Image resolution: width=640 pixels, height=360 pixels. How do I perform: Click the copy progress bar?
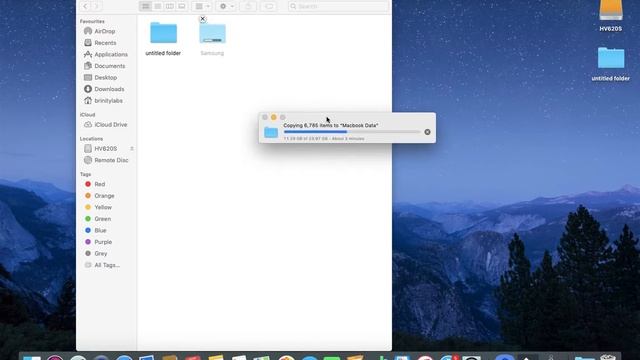point(352,132)
